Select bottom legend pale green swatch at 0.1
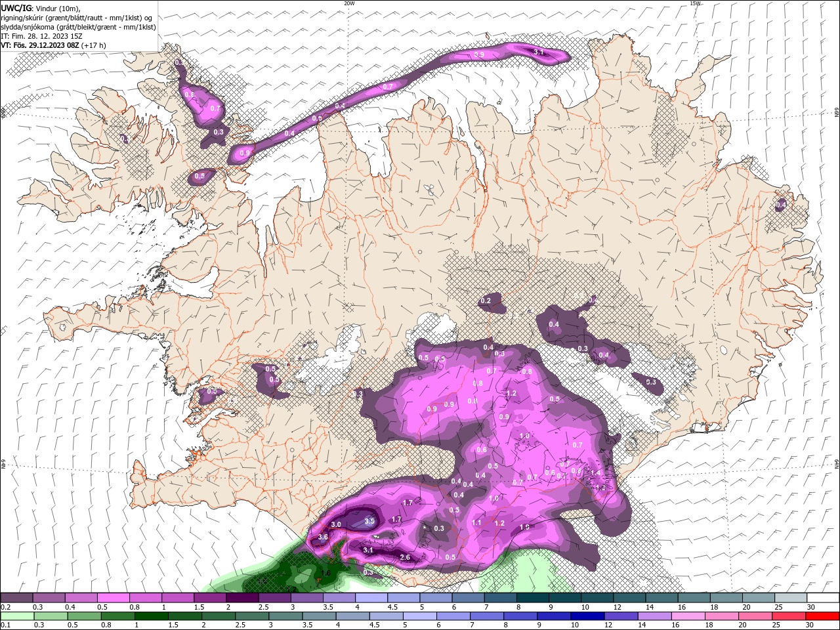This screenshot has height=630, width=840. pyautogui.click(x=16, y=616)
